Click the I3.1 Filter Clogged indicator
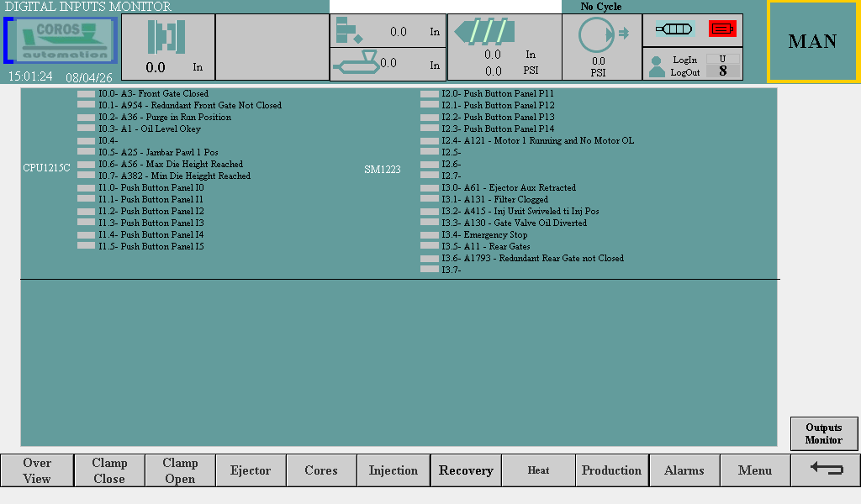 (429, 200)
